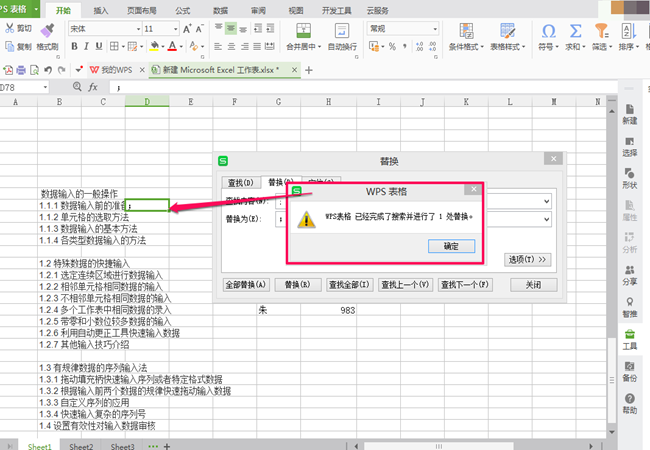Open the Table Style icon
Screen dimensions: 650x450
(507, 31)
